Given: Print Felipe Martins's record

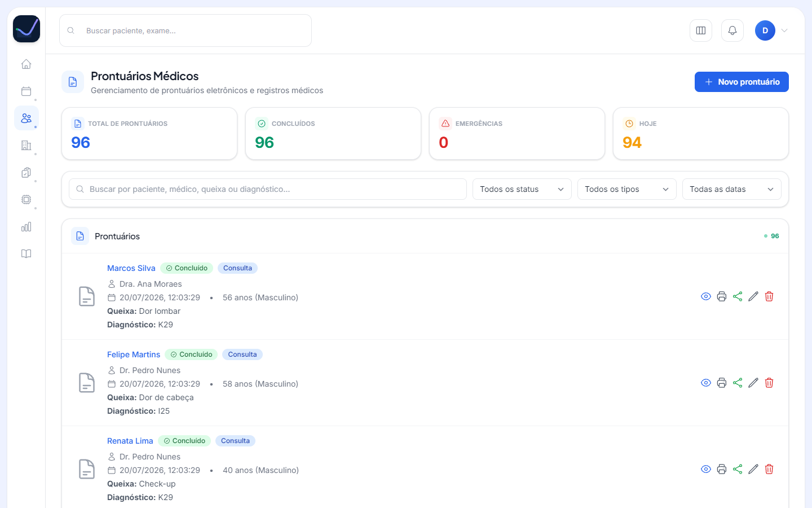Looking at the screenshot, I should (722, 383).
